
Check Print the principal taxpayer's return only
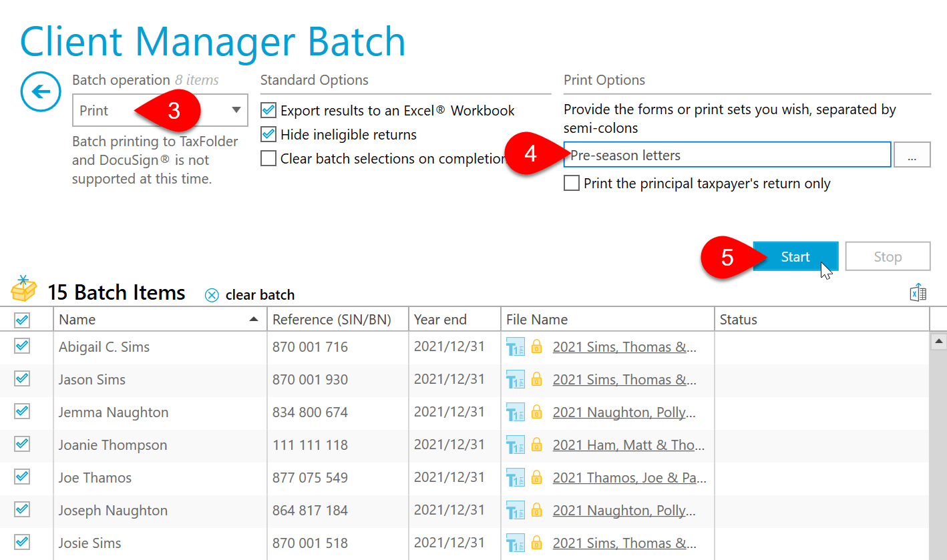[x=572, y=184]
